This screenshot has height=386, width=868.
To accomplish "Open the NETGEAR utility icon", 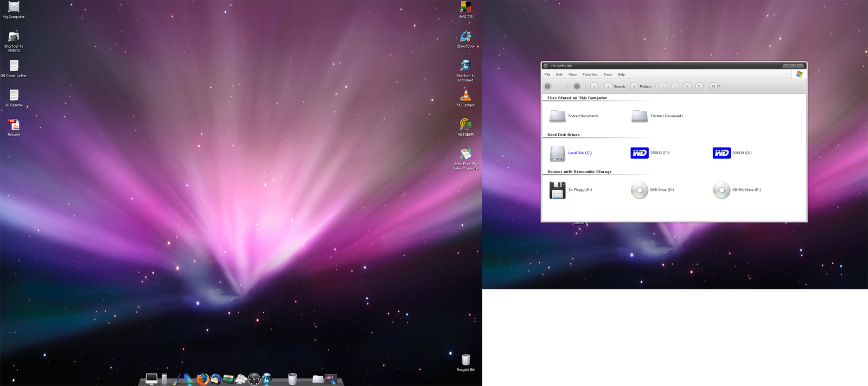I will click(465, 128).
